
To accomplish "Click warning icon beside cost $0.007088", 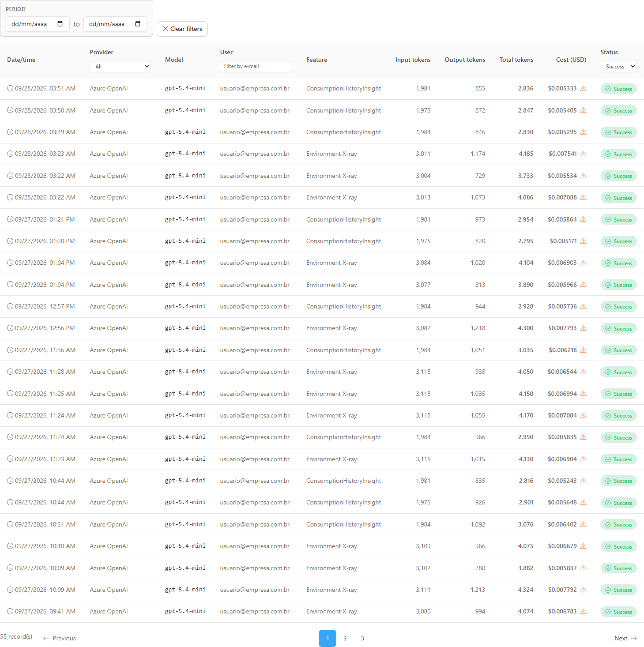I will tap(583, 197).
